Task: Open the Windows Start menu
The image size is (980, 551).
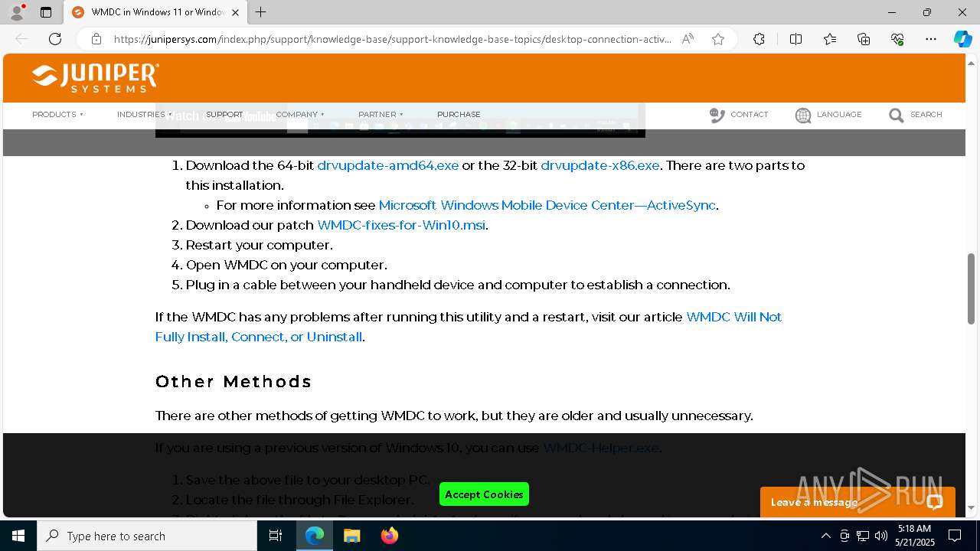Action: [x=18, y=536]
